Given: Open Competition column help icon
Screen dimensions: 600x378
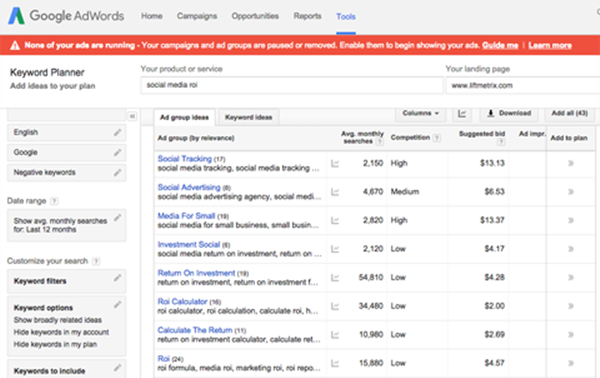Looking at the screenshot, I should pyautogui.click(x=436, y=138).
